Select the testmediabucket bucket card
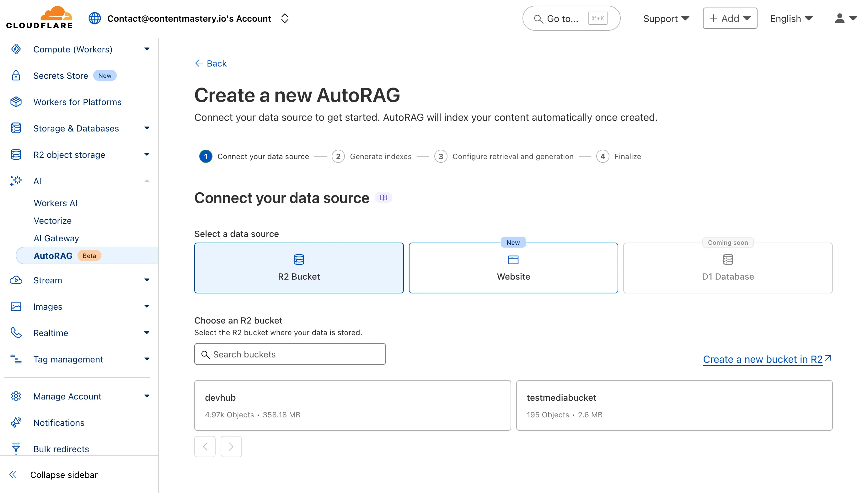The width and height of the screenshot is (868, 493). click(x=674, y=405)
